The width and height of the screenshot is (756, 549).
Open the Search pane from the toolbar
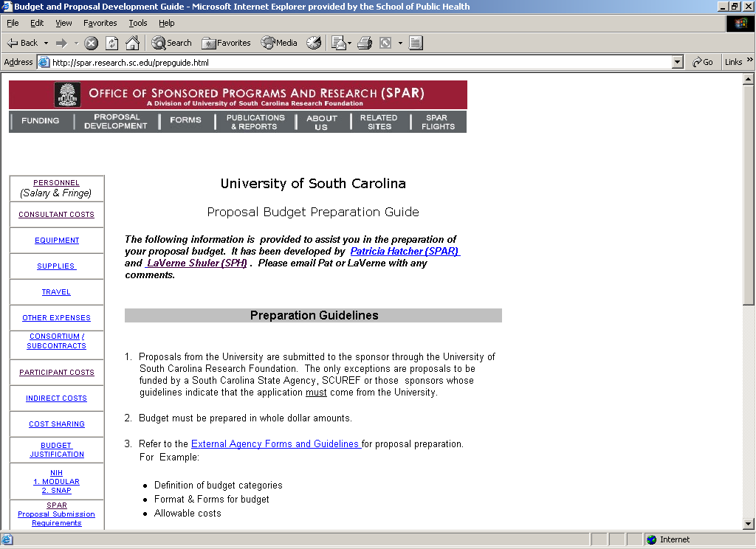(x=171, y=43)
